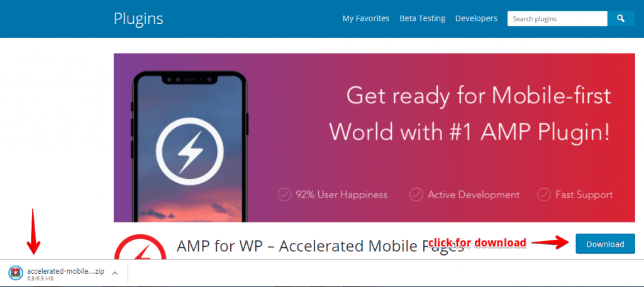
Task: Click the AMP for WP plugin title
Action: (320, 246)
